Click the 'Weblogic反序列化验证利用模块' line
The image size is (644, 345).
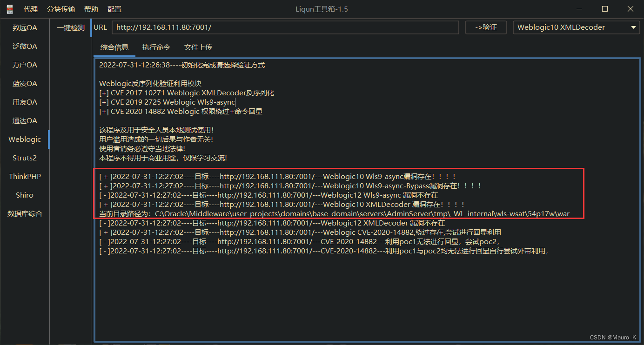(150, 84)
